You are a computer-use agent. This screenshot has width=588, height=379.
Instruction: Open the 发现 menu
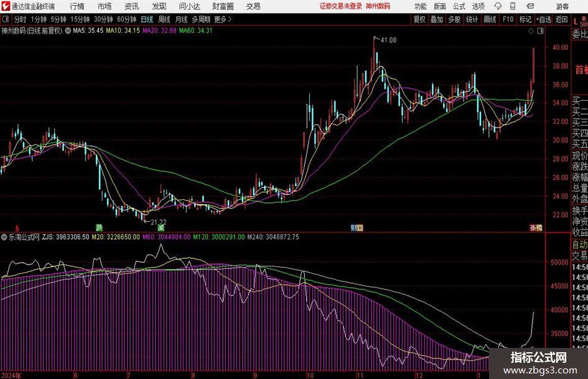coord(159,6)
